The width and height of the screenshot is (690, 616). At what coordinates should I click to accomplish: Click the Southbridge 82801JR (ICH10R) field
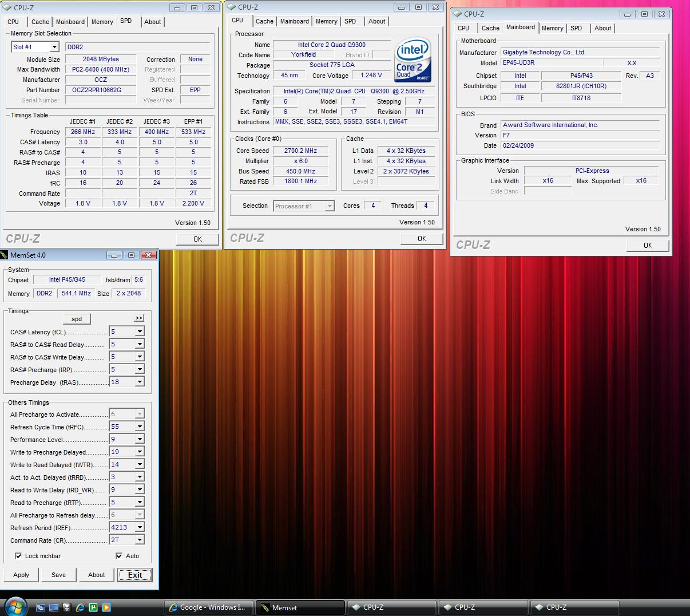click(x=581, y=86)
